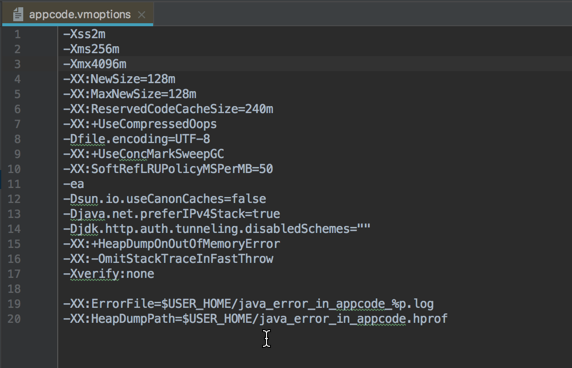The image size is (572, 368).
Task: Click line number 1 in the gutter
Action: (x=17, y=34)
